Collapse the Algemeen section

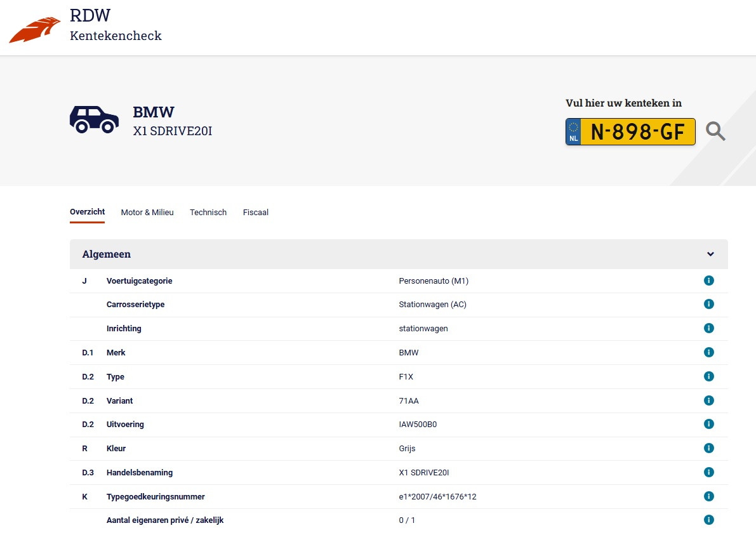pyautogui.click(x=710, y=254)
